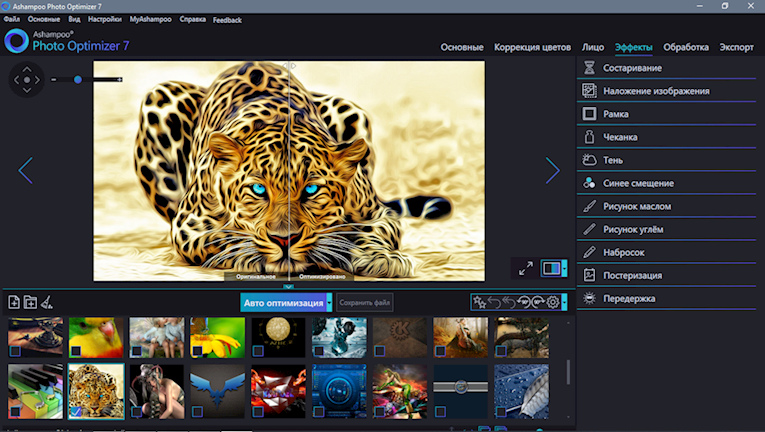Click the add folder icon
This screenshot has width=765, height=432.
pos(30,302)
